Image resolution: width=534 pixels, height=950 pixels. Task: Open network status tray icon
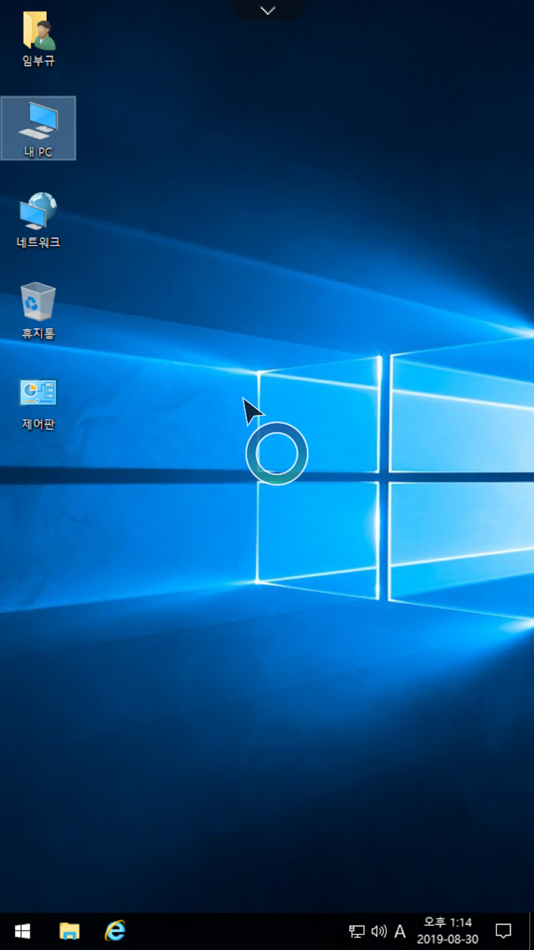click(357, 931)
